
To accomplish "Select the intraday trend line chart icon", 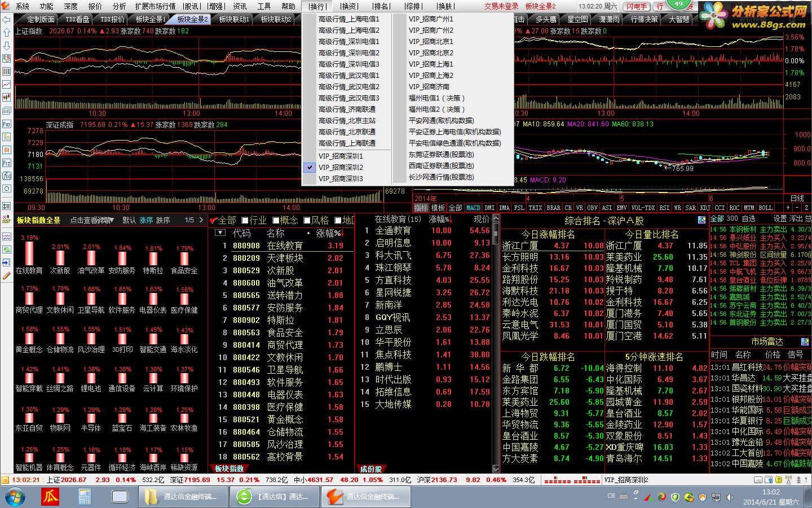I will (x=7, y=85).
